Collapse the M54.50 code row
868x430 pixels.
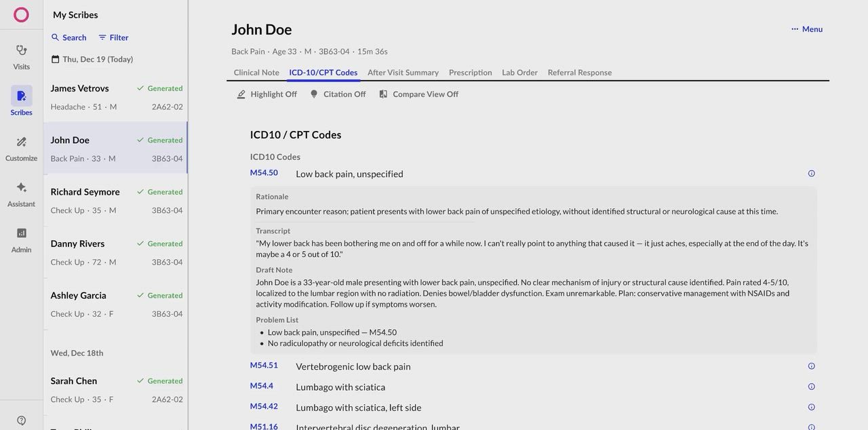pyautogui.click(x=533, y=174)
